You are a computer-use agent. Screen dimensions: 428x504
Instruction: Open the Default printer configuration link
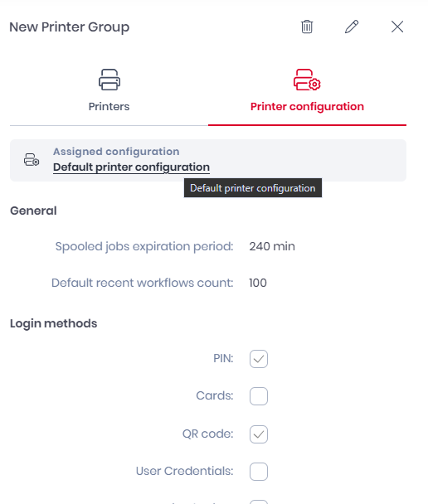[131, 167]
